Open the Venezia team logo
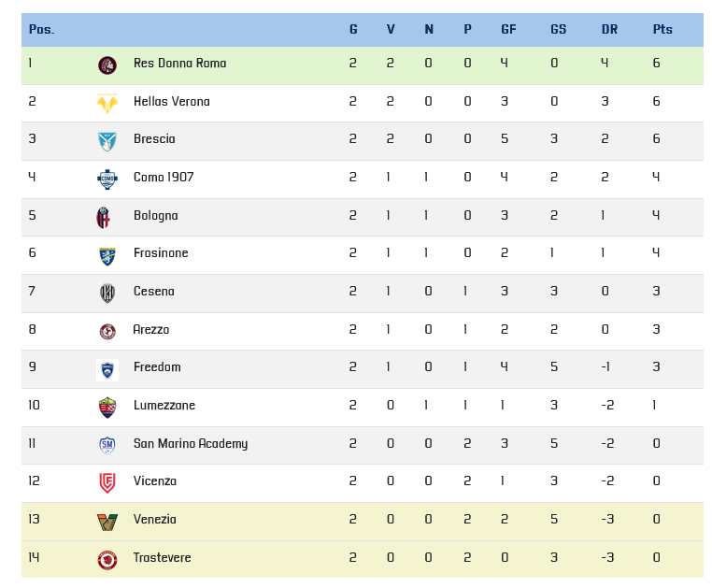Screen dimensions: 712x588 [107, 523]
